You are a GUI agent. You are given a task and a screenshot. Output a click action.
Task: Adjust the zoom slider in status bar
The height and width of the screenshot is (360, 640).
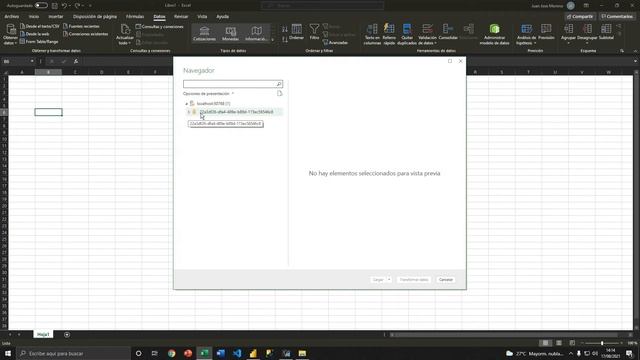tap(602, 343)
